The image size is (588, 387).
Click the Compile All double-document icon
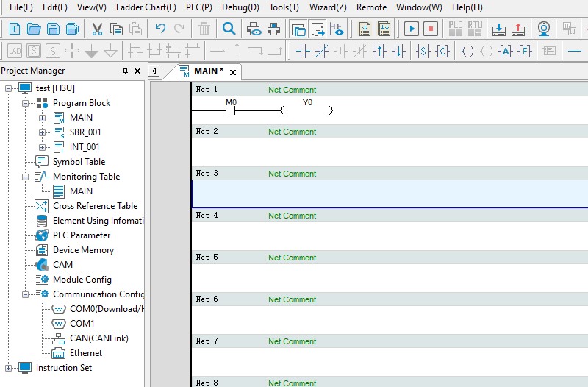[384, 29]
